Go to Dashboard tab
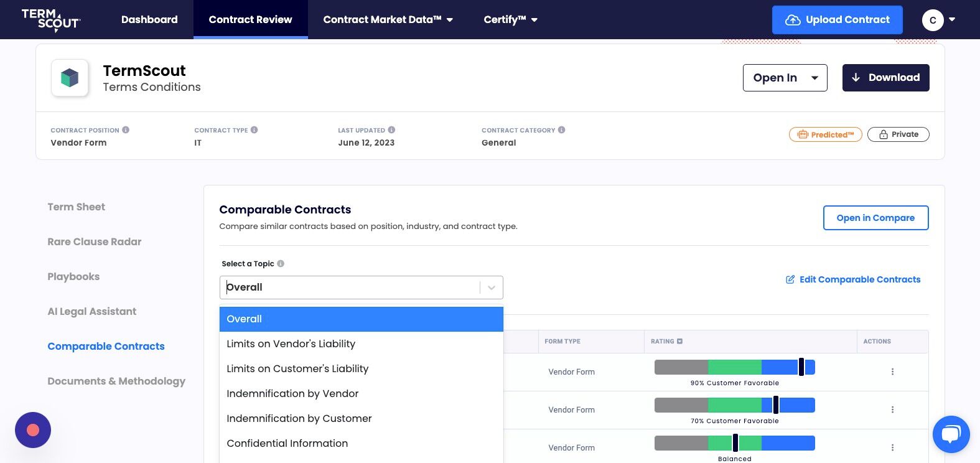Image resolution: width=980 pixels, height=463 pixels. tap(149, 20)
